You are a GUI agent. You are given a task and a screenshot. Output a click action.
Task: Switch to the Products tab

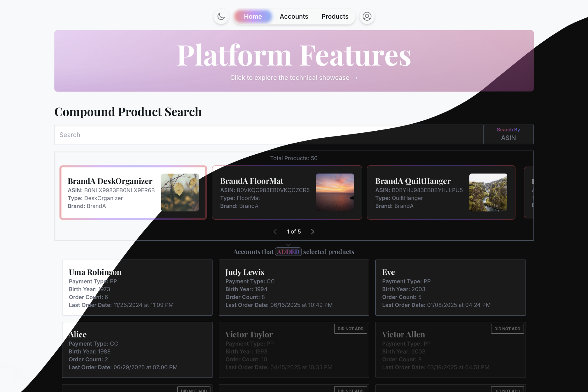tap(335, 16)
